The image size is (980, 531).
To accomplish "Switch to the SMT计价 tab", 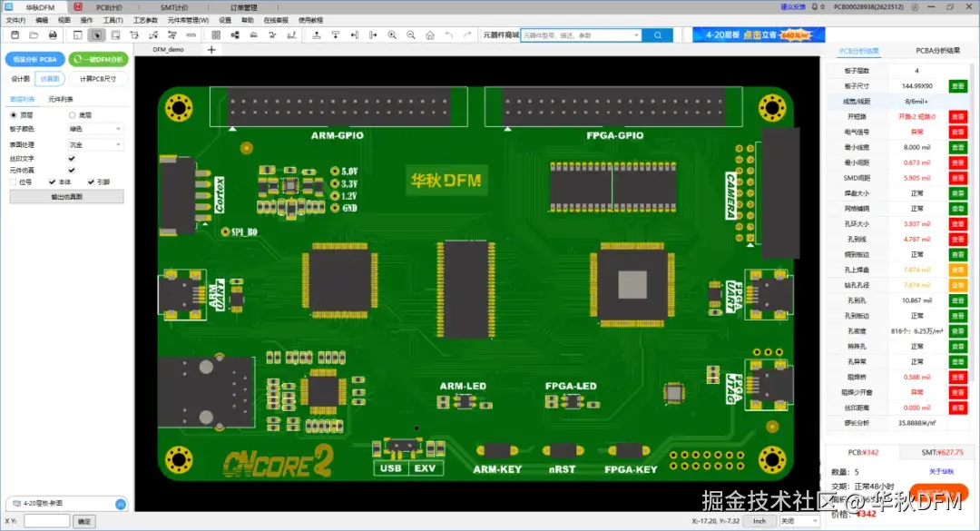I will click(173, 7).
